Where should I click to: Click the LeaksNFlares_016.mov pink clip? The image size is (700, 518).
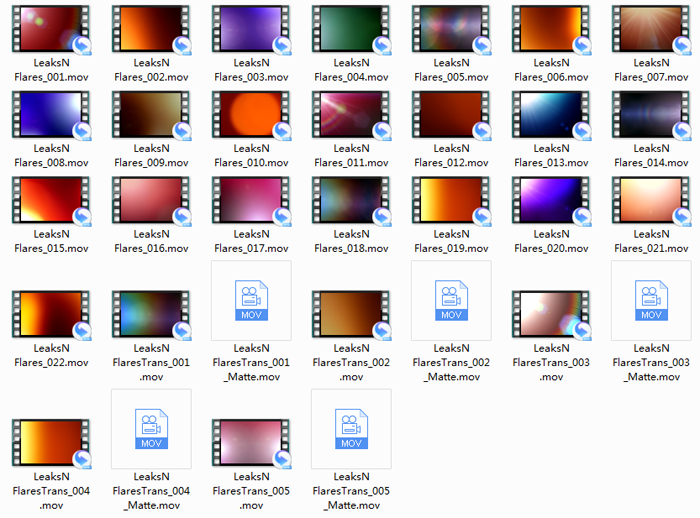(150, 201)
